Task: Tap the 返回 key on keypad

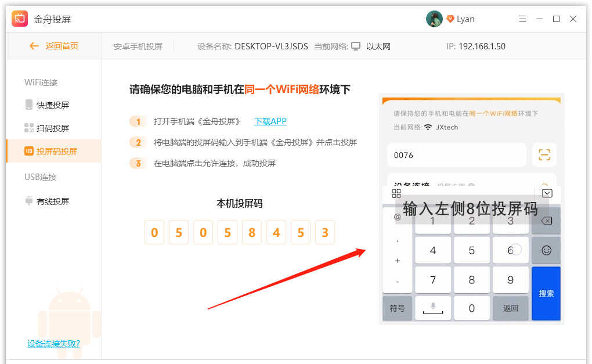Action: click(x=510, y=308)
